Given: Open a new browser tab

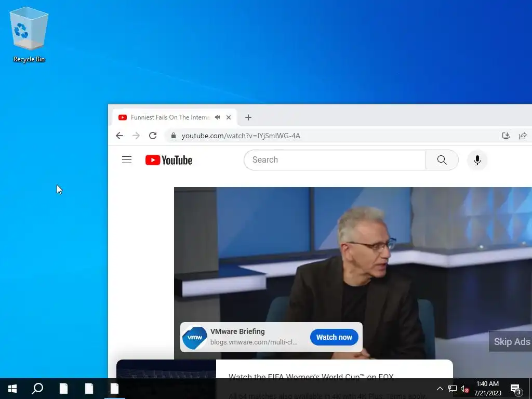Looking at the screenshot, I should pos(248,117).
